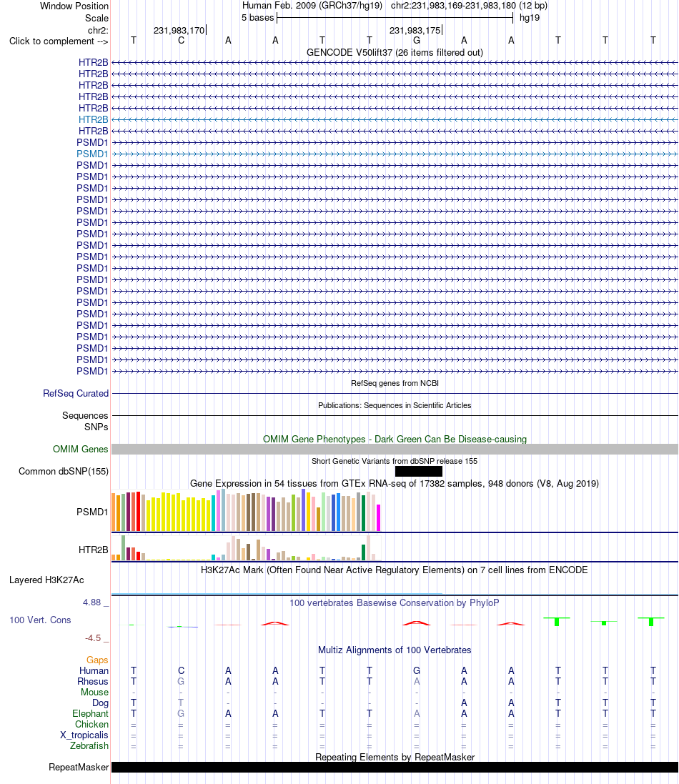
Task: Click the light blue PSMD1 transcript label
Action: pos(92,154)
